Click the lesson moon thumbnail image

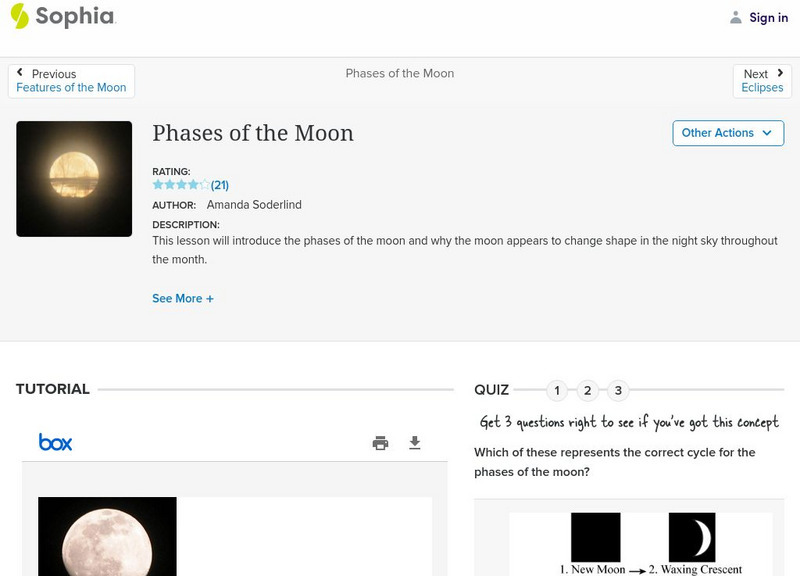(74, 179)
